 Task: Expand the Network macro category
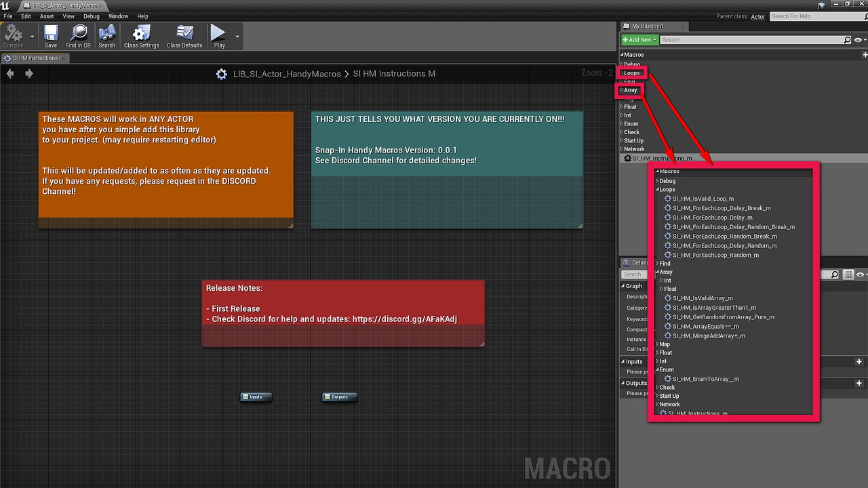tap(633, 149)
